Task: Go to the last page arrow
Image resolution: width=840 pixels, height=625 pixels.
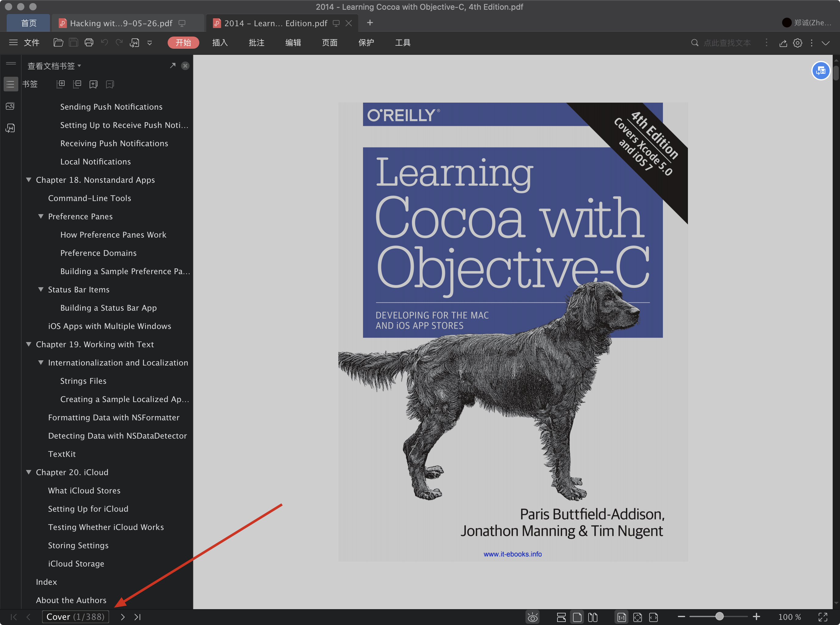Action: (x=138, y=617)
